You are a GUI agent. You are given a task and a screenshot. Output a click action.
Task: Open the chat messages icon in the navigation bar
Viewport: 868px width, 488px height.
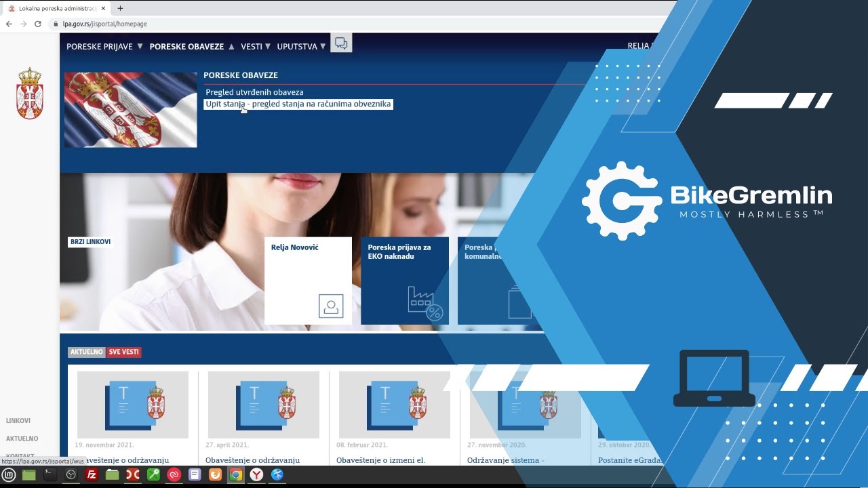341,43
